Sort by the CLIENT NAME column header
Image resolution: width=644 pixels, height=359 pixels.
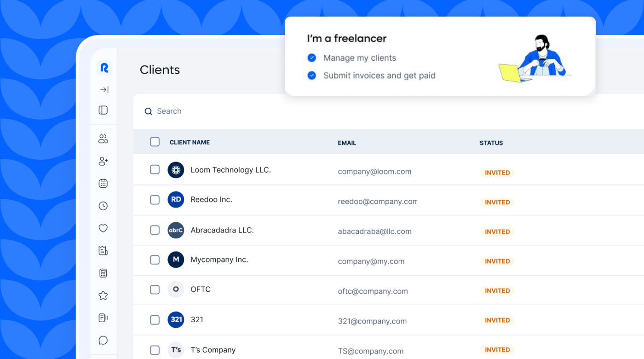(189, 142)
